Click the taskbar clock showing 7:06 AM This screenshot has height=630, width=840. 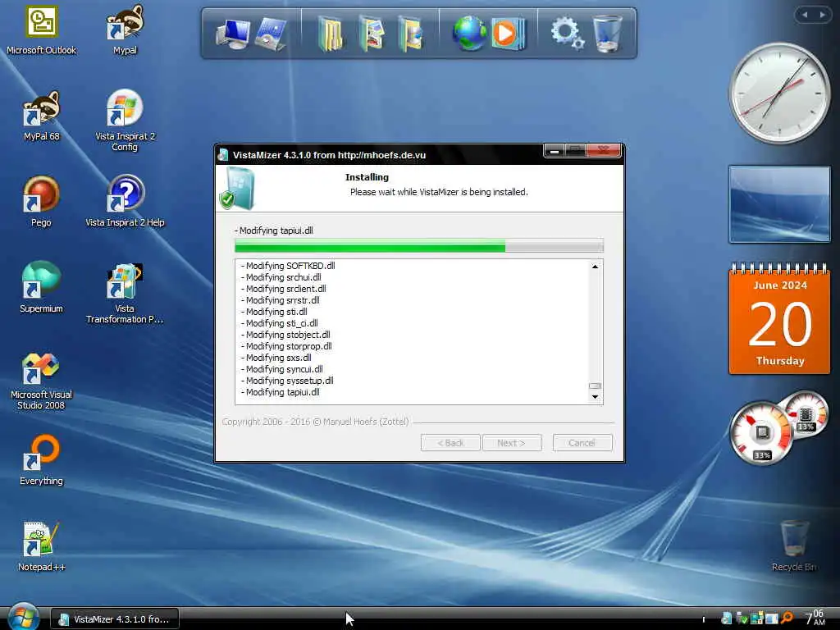[815, 618]
